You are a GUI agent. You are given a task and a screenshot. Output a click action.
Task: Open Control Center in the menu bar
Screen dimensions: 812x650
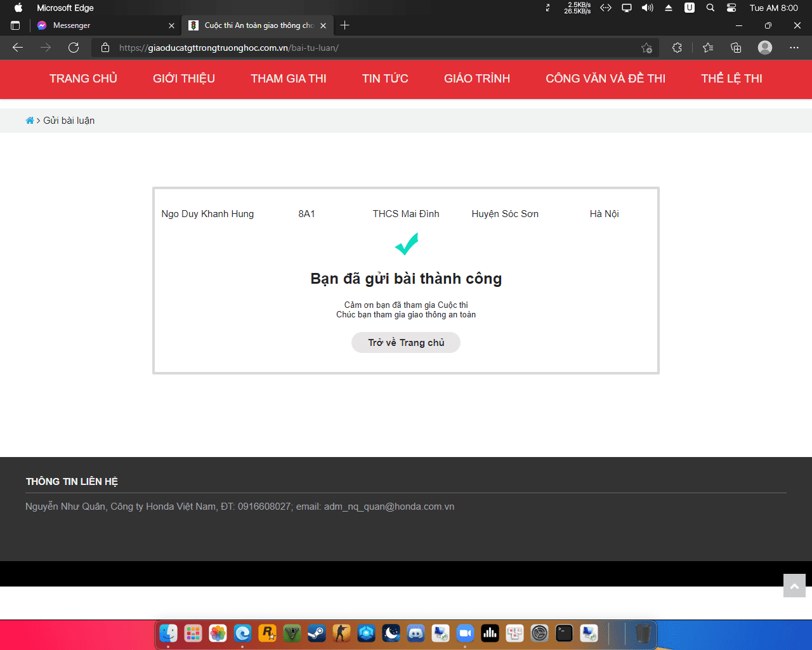(x=731, y=8)
